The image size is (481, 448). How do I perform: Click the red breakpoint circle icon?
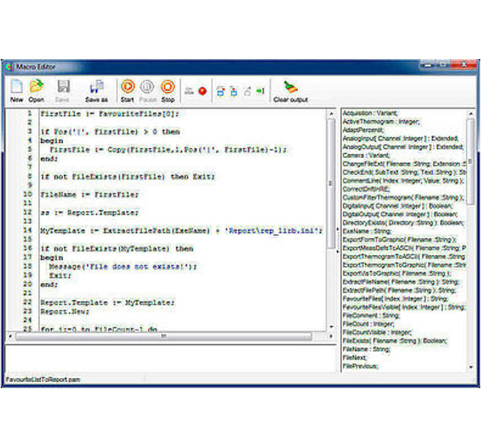(202, 91)
